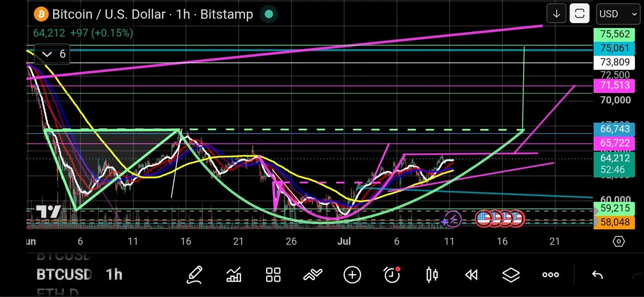This screenshot has height=297, width=644.
Task: Select the 66,743 blue price label
Action: tap(614, 129)
